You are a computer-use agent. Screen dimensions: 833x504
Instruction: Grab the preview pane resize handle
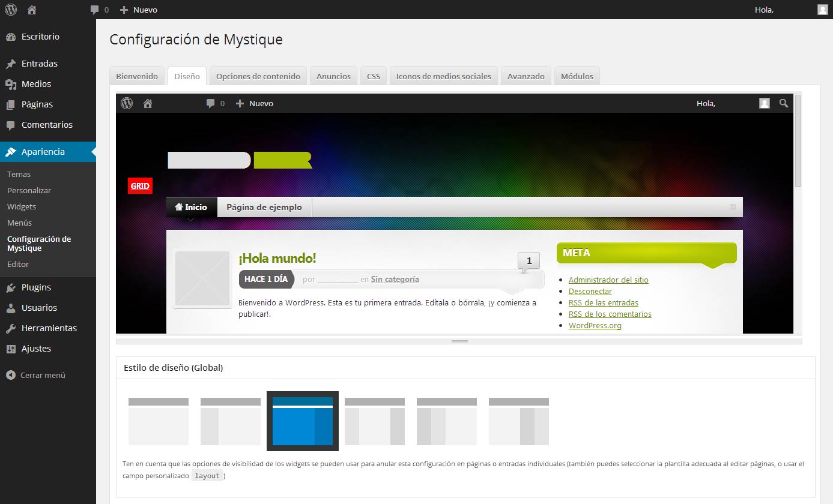459,341
